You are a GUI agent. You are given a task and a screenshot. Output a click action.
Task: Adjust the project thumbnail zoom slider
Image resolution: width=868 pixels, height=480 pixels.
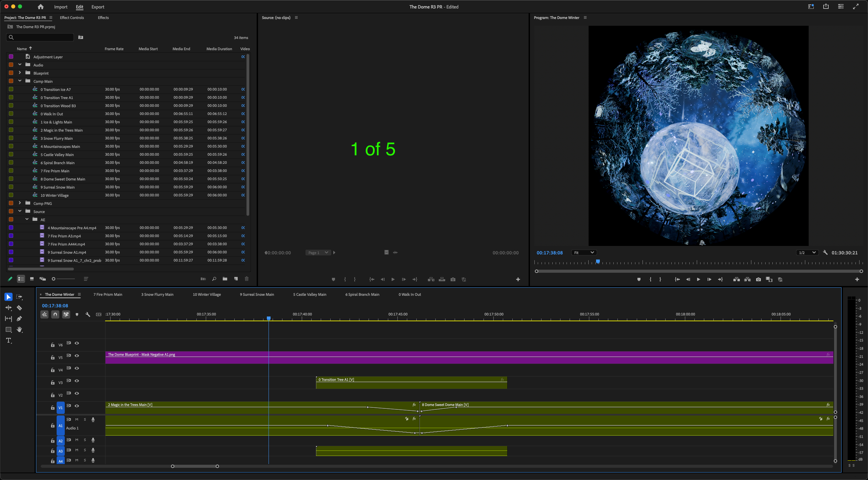pos(54,279)
